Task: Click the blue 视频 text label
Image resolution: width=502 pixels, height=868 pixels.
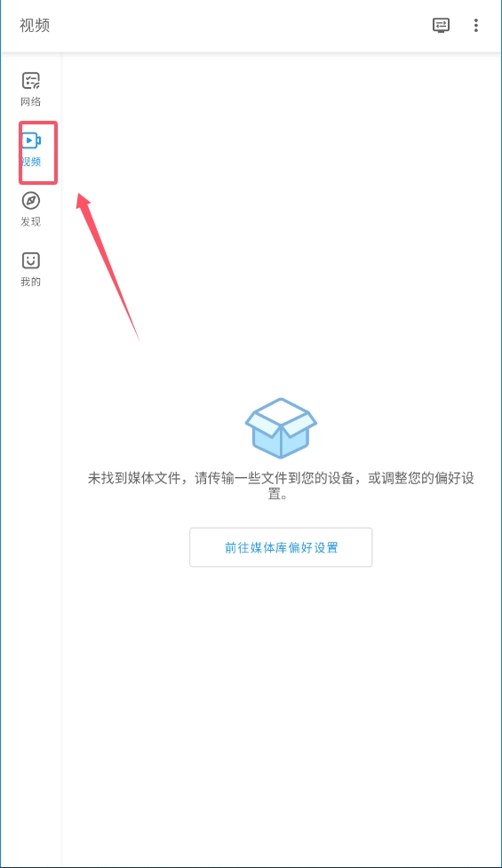Action: click(x=31, y=162)
